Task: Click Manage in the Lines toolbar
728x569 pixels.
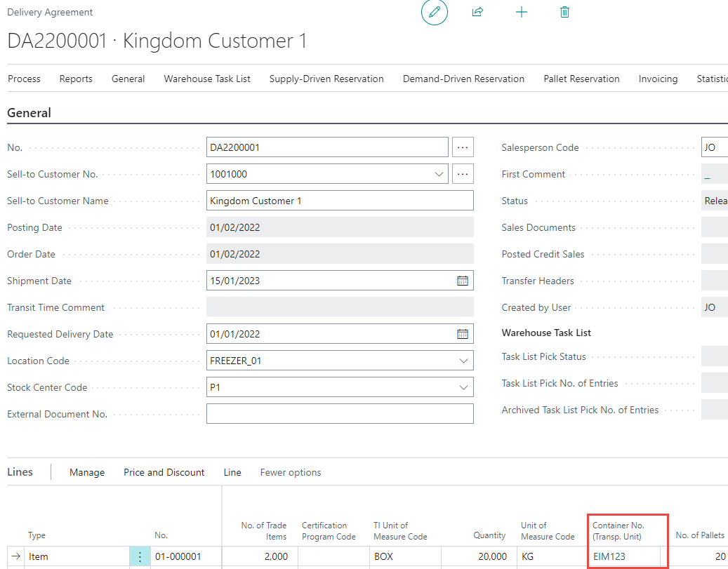Action: pos(87,472)
